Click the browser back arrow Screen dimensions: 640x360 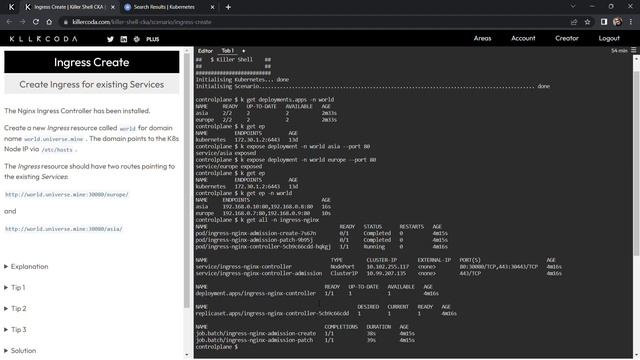[x=9, y=22]
